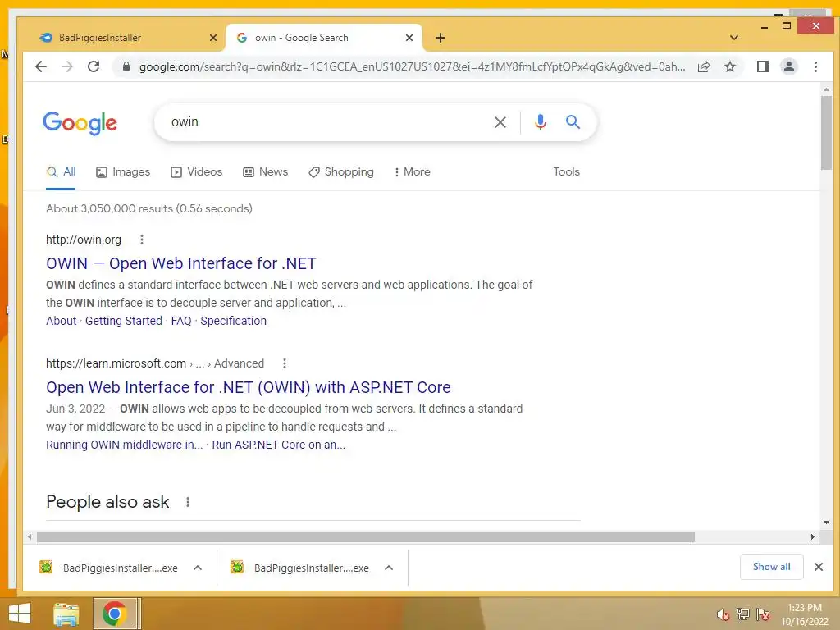Click the scrollbar down arrow
Screen dimensions: 840x630
click(826, 523)
